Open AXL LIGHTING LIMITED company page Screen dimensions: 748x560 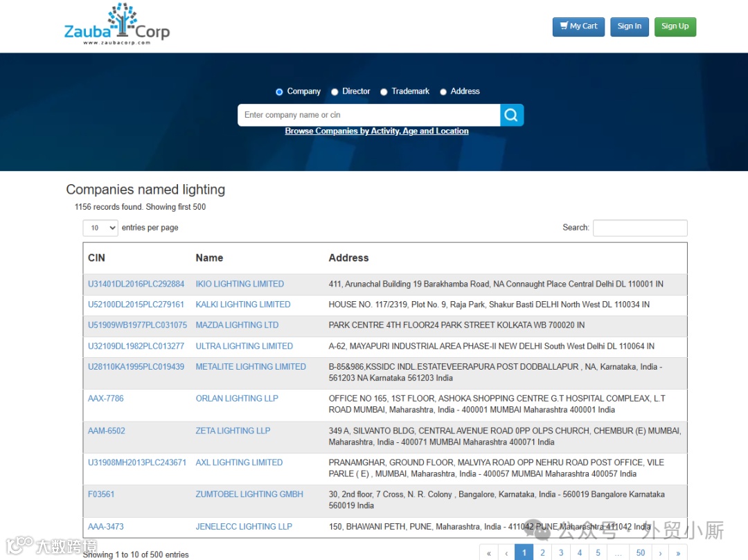pyautogui.click(x=239, y=462)
